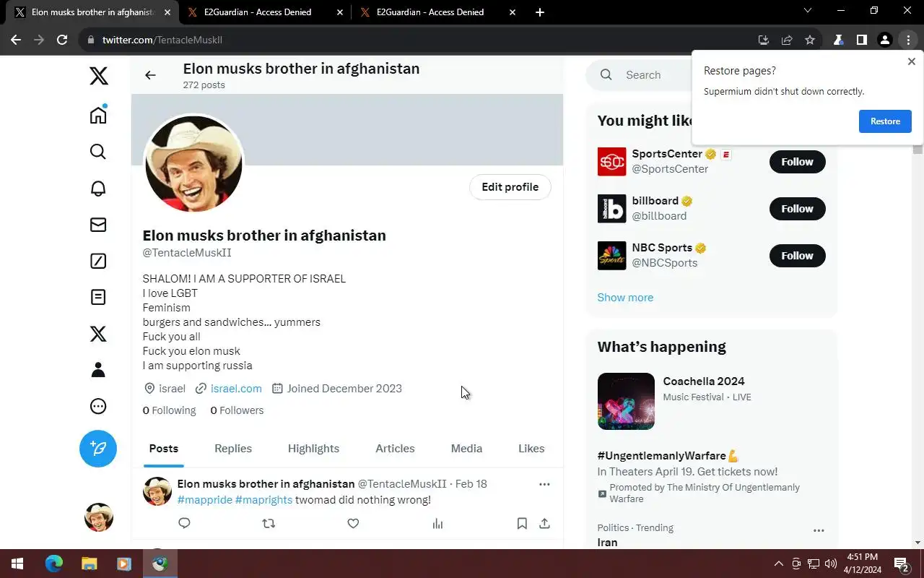Share this page from address bar

click(787, 40)
